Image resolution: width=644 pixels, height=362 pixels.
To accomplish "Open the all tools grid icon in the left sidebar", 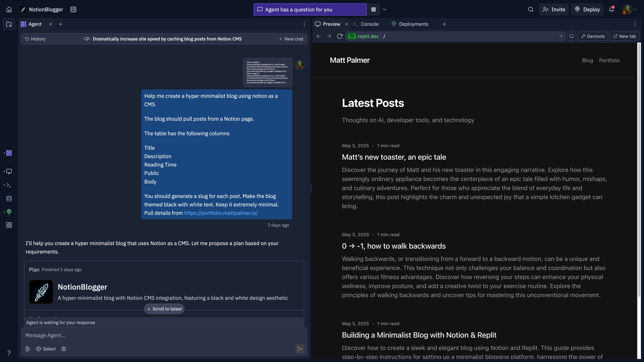I will [x=9, y=225].
